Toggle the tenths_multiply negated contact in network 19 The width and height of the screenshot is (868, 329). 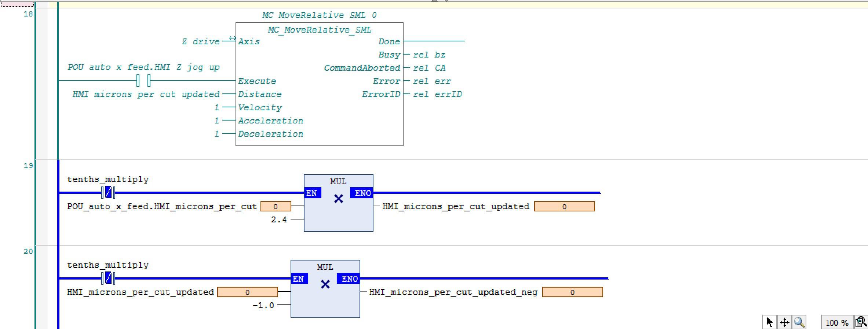pos(108,192)
